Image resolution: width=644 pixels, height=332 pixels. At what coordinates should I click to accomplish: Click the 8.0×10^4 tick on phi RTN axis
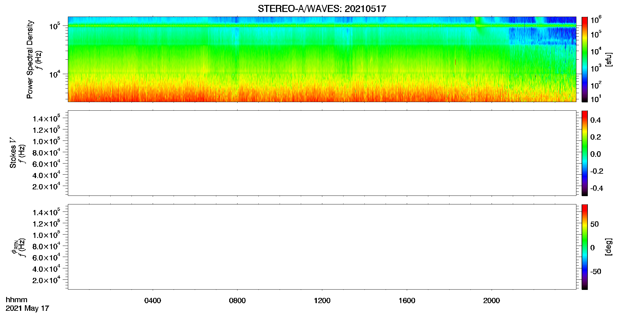click(x=46, y=246)
